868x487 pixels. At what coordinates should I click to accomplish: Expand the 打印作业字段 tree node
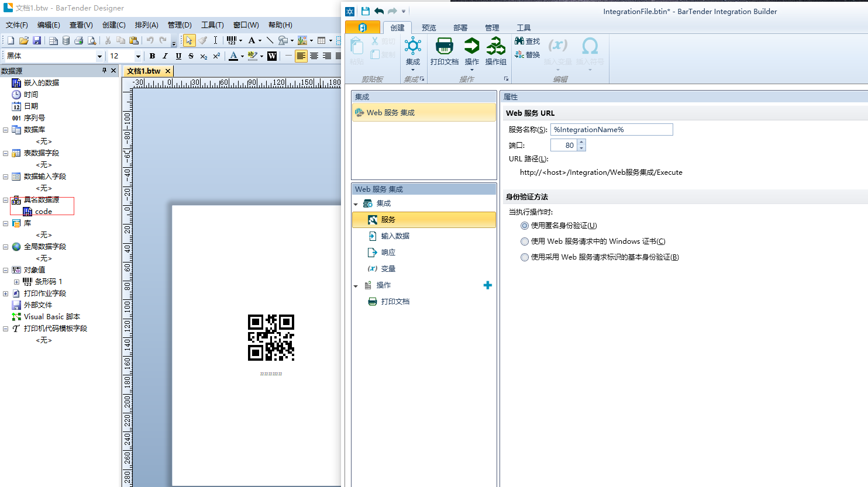click(5, 293)
